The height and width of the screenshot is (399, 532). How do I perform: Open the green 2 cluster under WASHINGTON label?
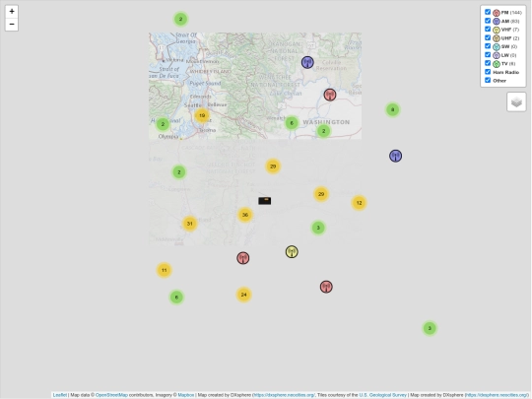point(323,131)
